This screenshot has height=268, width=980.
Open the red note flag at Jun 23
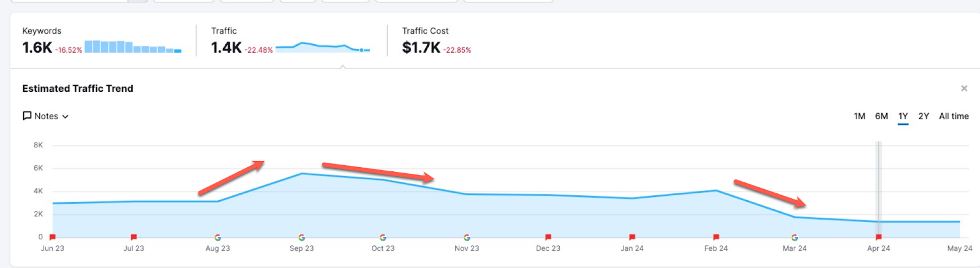click(53, 237)
